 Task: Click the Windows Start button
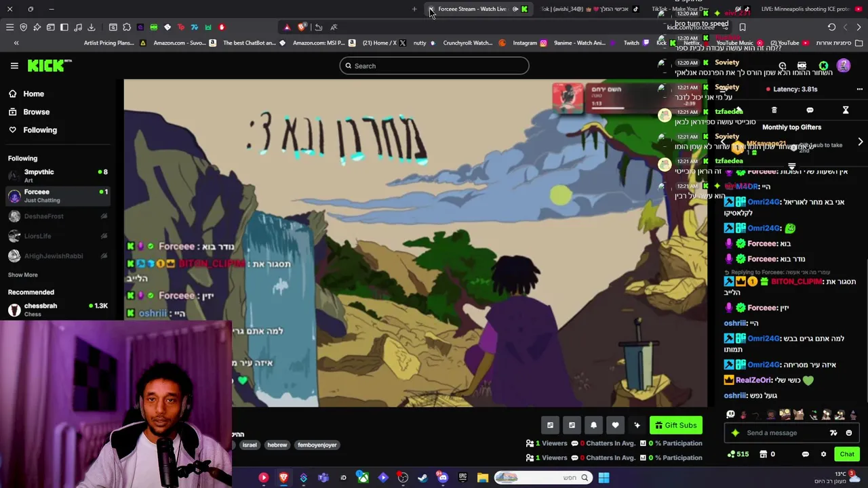pyautogui.click(x=604, y=478)
